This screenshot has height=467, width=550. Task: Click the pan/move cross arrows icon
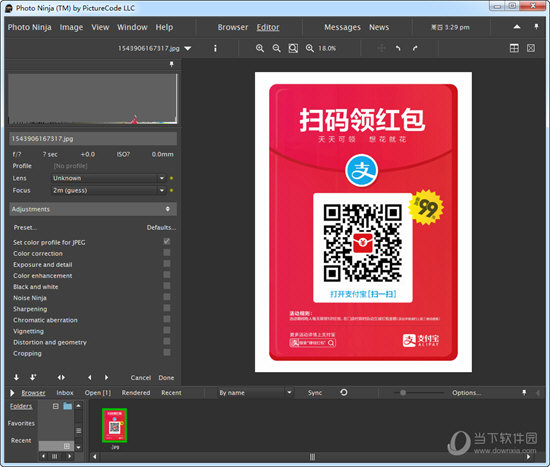[x=381, y=48]
